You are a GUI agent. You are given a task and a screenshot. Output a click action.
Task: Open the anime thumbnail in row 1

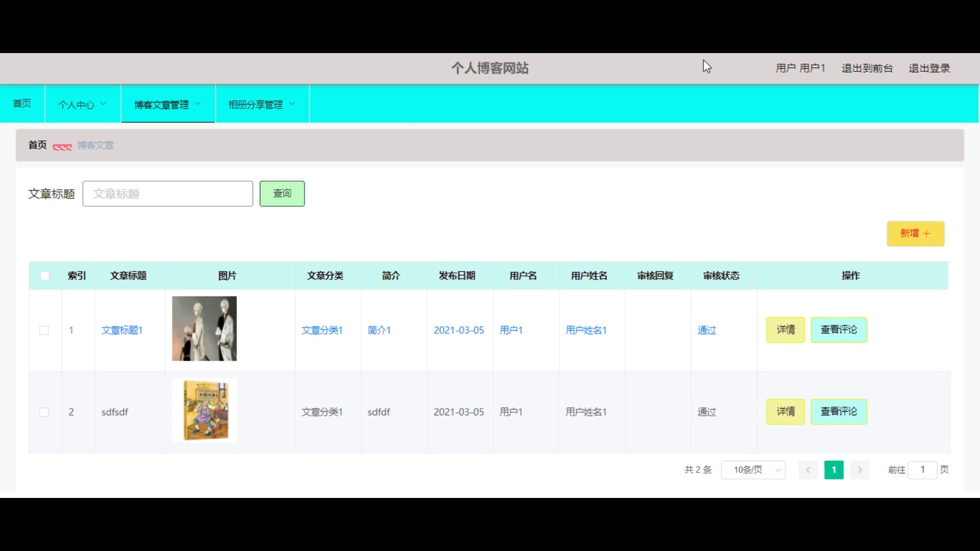204,329
